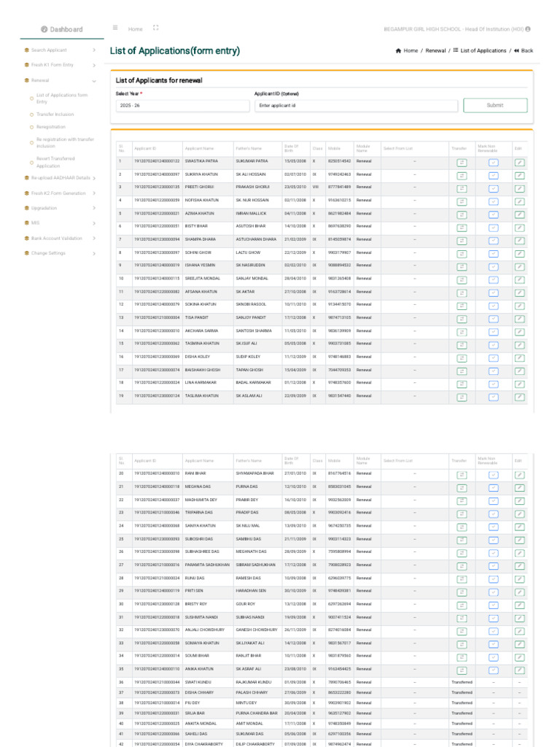Go to Home in breadcrumb
The width and height of the screenshot is (560, 747).
click(x=407, y=50)
